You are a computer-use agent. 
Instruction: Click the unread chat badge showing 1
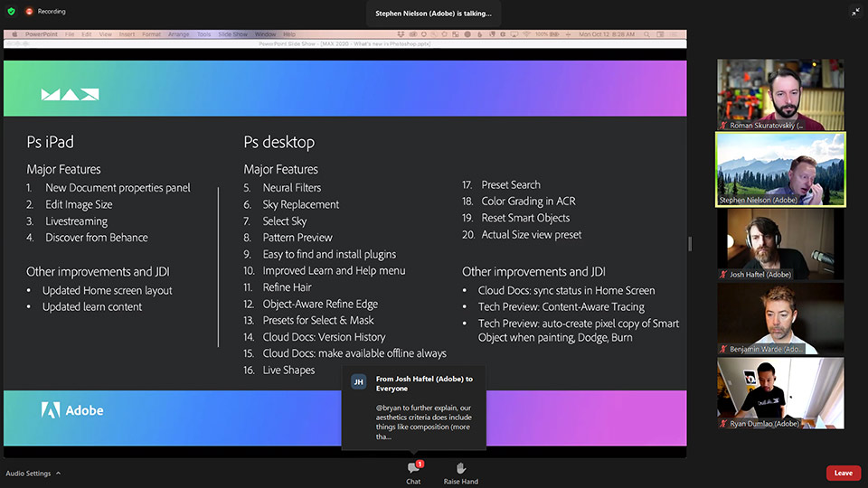pyautogui.click(x=420, y=464)
